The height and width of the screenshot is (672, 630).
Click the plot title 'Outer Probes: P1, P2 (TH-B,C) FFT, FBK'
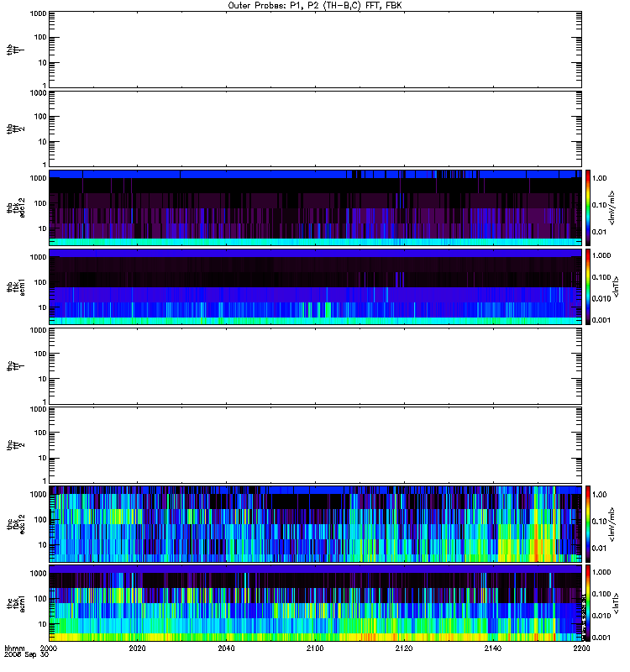[315, 6]
